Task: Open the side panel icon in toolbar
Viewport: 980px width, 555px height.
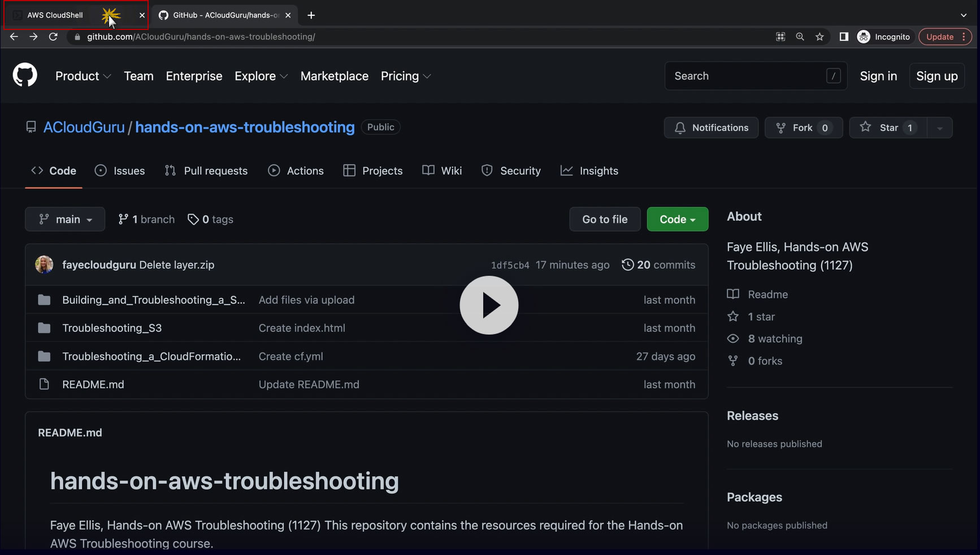Action: coord(844,37)
